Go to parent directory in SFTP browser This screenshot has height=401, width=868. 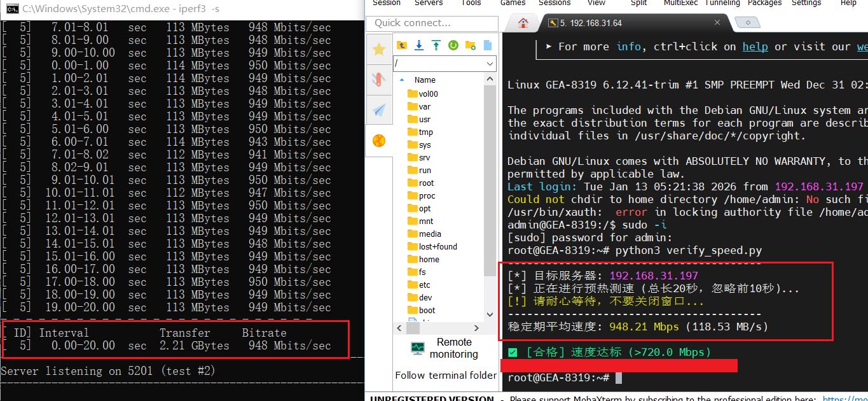(x=402, y=45)
